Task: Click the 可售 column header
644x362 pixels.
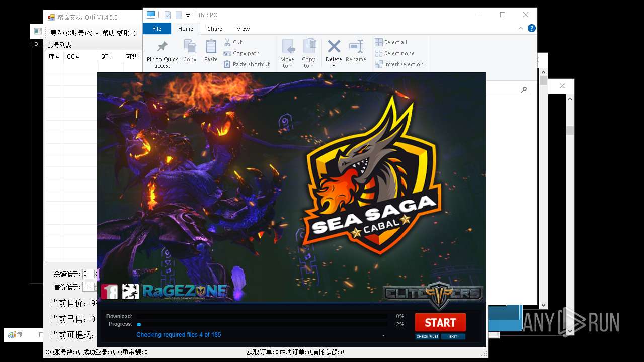Action: point(132,57)
